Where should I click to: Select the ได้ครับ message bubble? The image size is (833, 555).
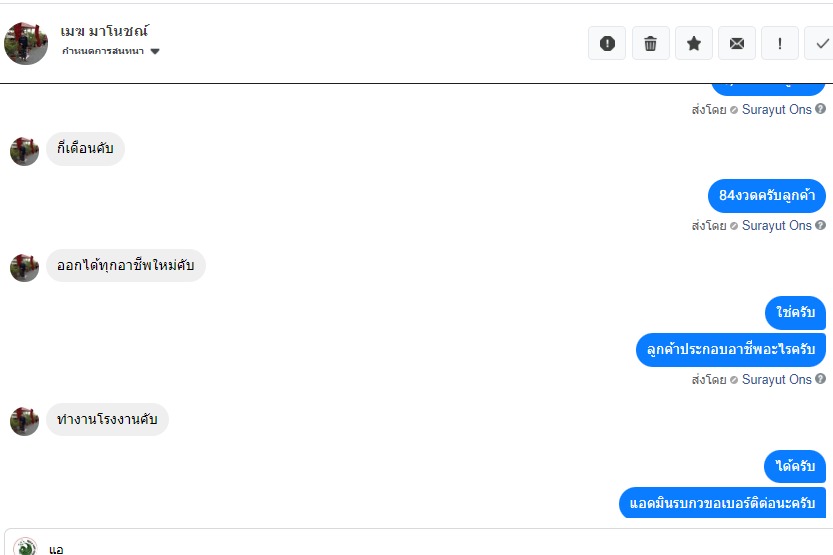(x=796, y=466)
